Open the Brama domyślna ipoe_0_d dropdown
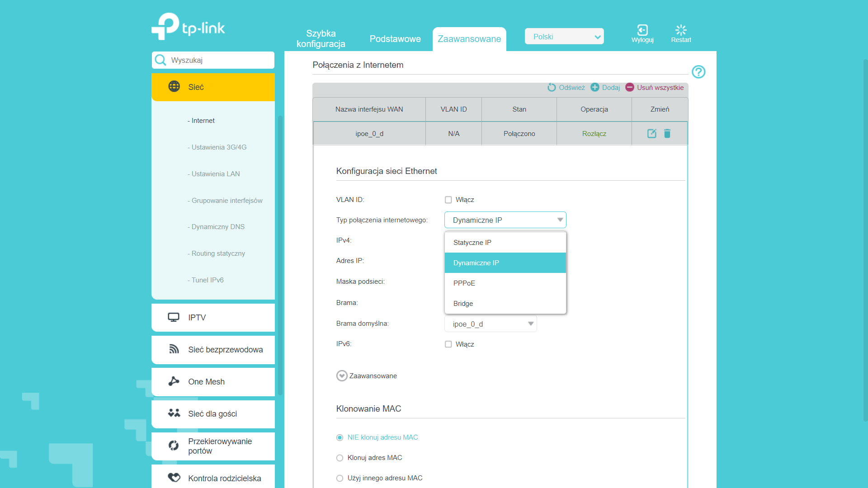The width and height of the screenshot is (868, 488). pyautogui.click(x=491, y=324)
